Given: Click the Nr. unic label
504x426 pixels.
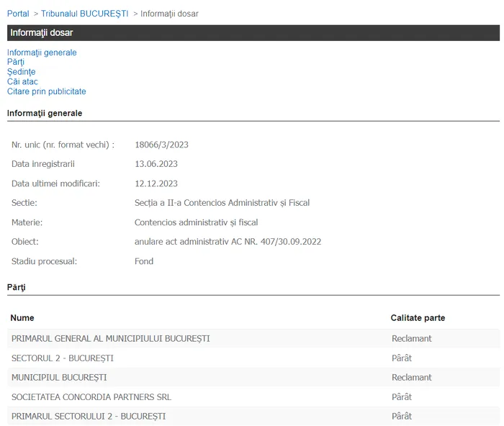Looking at the screenshot, I should pos(63,145).
